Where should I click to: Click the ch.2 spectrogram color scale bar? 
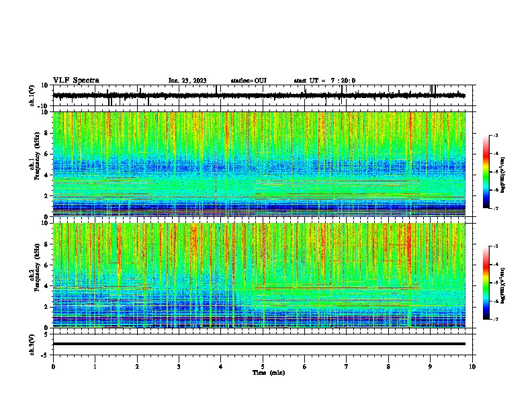pos(486,283)
